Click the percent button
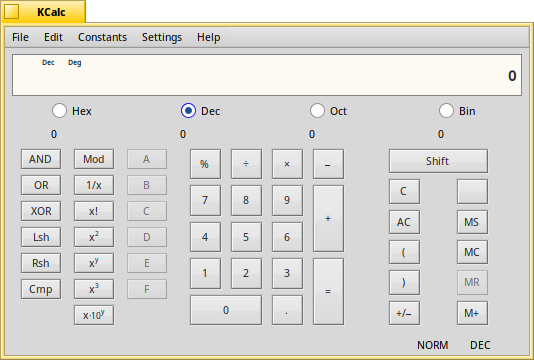 coord(205,164)
